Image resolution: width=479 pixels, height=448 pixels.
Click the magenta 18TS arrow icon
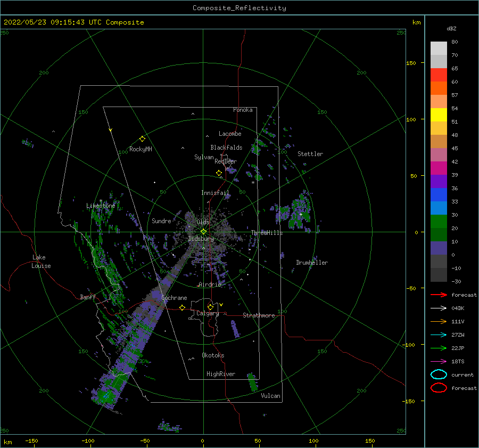click(439, 362)
